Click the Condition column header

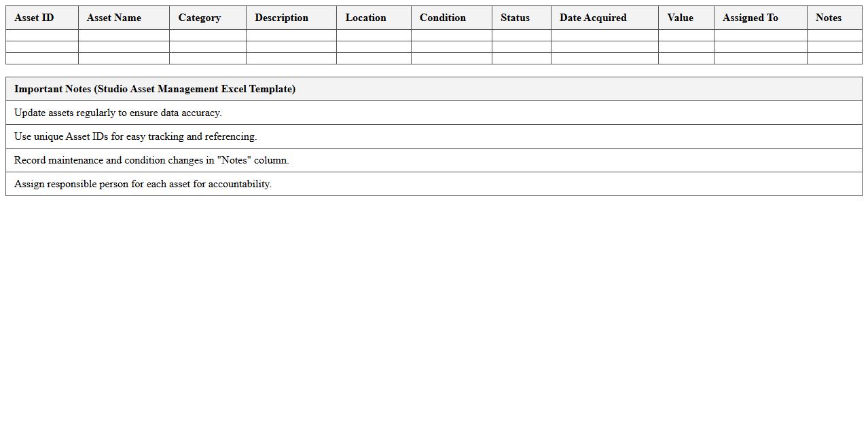point(442,18)
